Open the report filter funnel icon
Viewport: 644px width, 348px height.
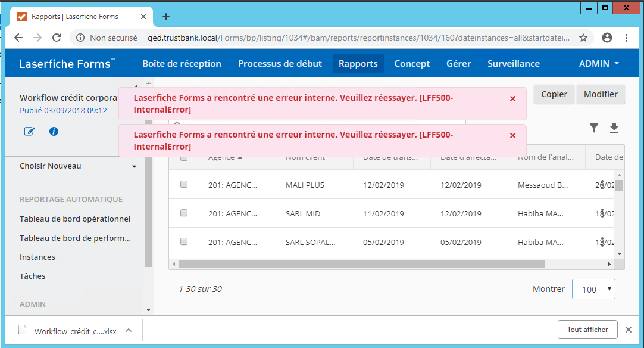[x=594, y=128]
